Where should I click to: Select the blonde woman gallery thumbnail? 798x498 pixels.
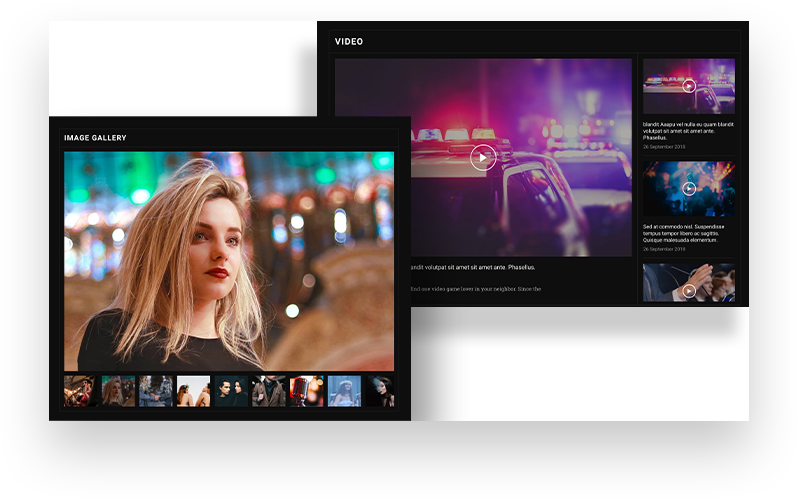click(118, 391)
